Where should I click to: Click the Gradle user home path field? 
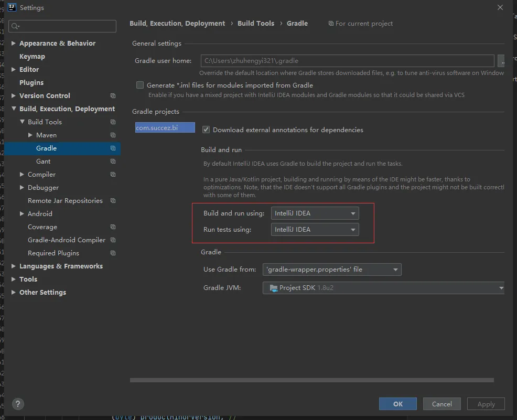(348, 61)
